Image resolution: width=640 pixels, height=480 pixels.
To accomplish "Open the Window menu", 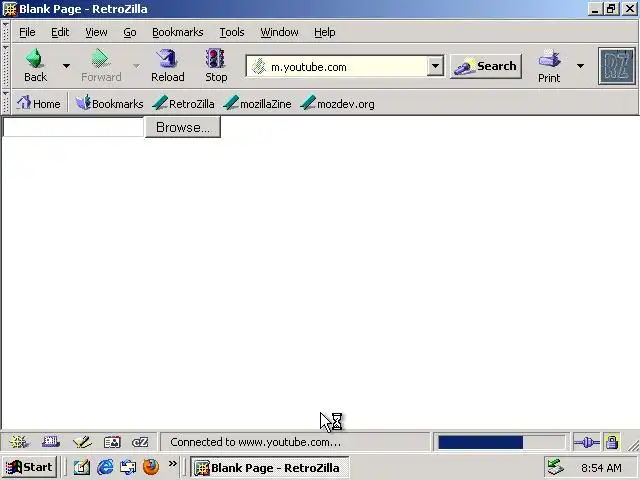I will 279,32.
